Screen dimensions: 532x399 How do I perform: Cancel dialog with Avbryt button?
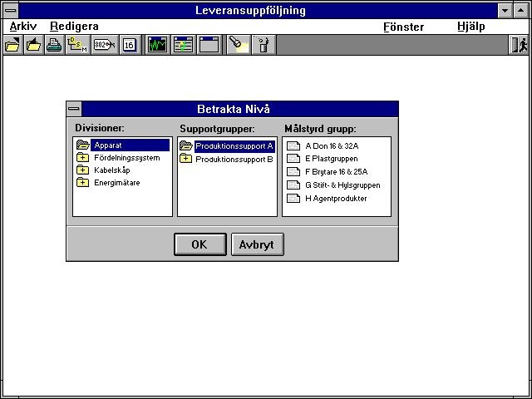click(258, 244)
